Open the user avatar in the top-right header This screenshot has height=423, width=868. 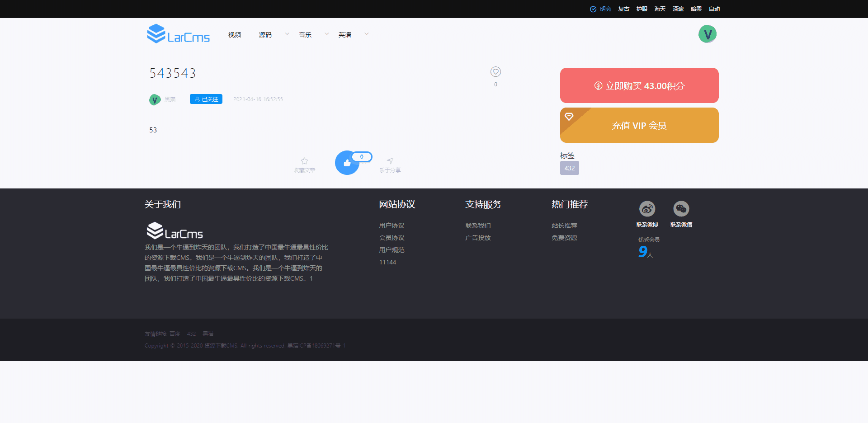[x=708, y=34]
